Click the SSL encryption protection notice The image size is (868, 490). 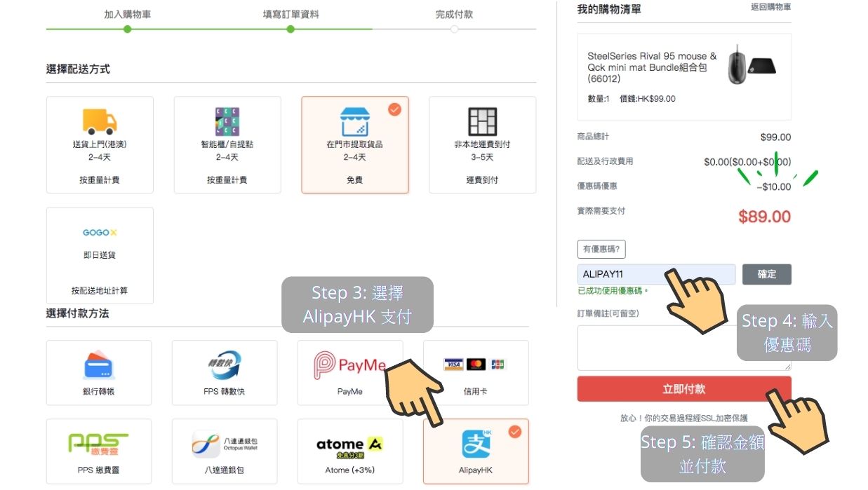pos(684,418)
